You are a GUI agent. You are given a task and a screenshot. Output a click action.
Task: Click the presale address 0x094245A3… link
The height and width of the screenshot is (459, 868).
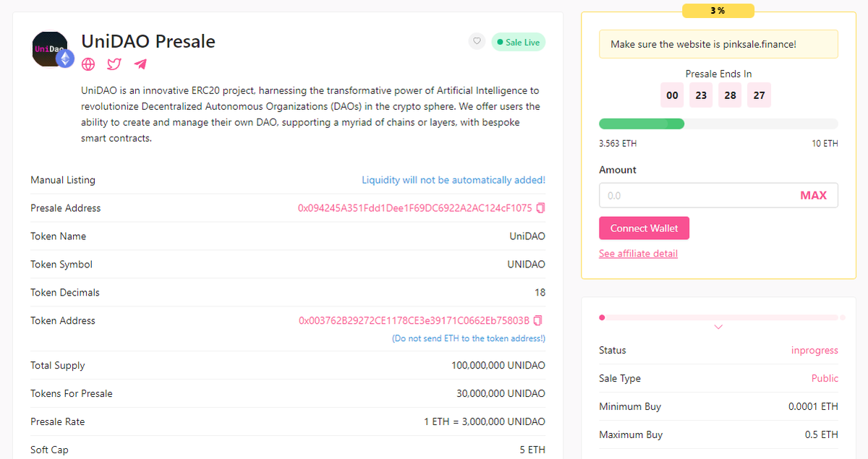(415, 208)
